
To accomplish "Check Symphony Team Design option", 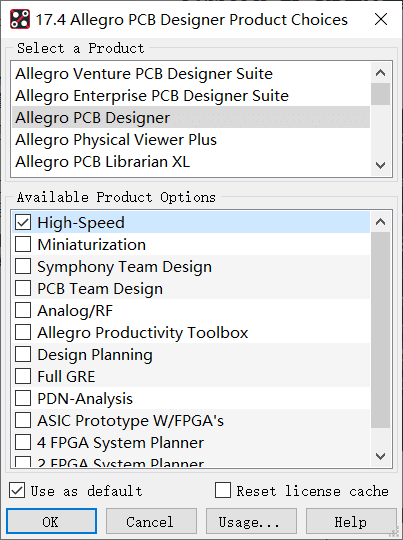I will coord(23,267).
